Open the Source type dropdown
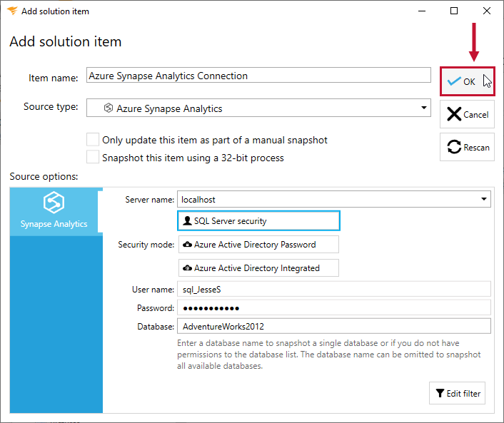This screenshot has width=504, height=423. click(258, 108)
